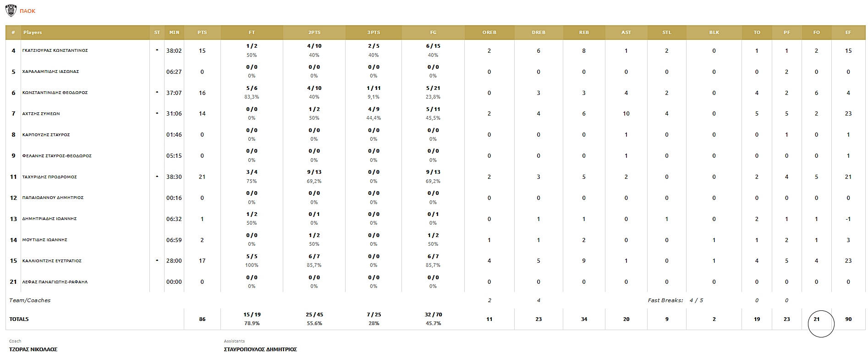Click assistant name ΣΤΑΥΡΟΠΟΥΛΟΣ ΔΗΜΗΤΡΙΟΣ
Screen dimensions: 868x359
click(x=260, y=349)
